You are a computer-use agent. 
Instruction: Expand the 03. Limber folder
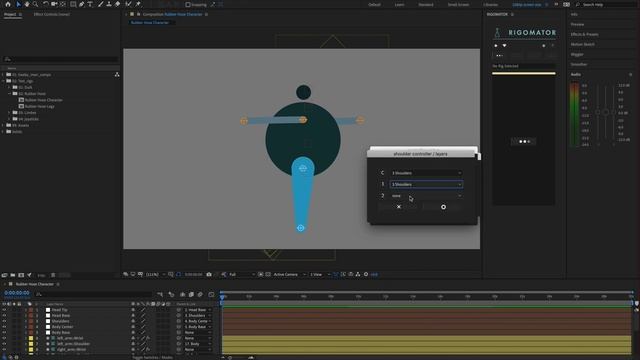coord(9,113)
